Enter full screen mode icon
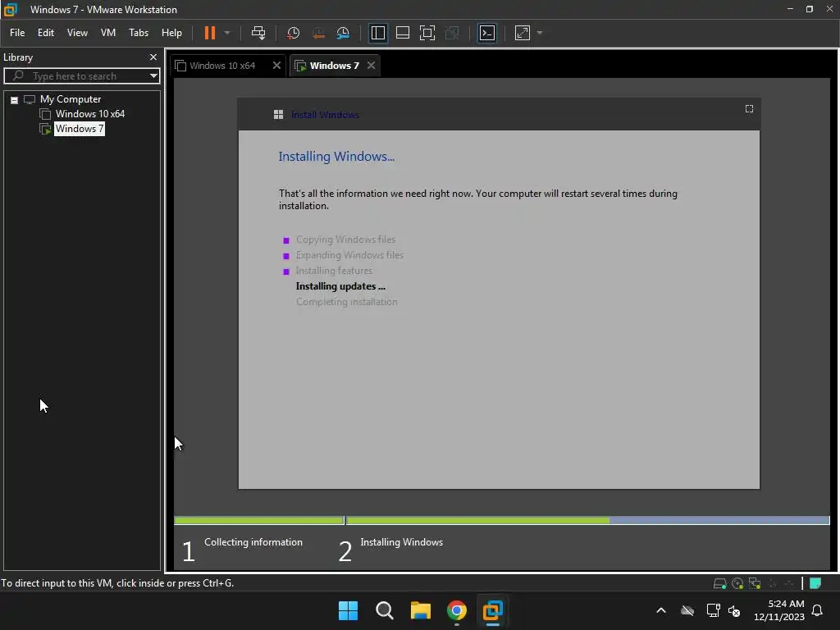 [427, 33]
